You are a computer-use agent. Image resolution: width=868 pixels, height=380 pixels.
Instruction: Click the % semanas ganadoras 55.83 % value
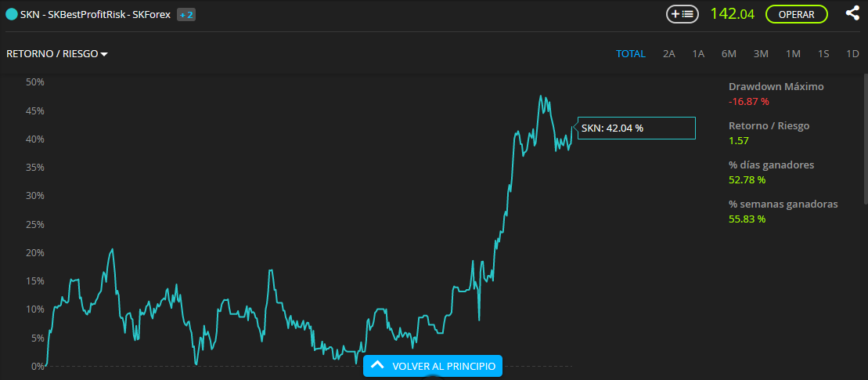(747, 219)
